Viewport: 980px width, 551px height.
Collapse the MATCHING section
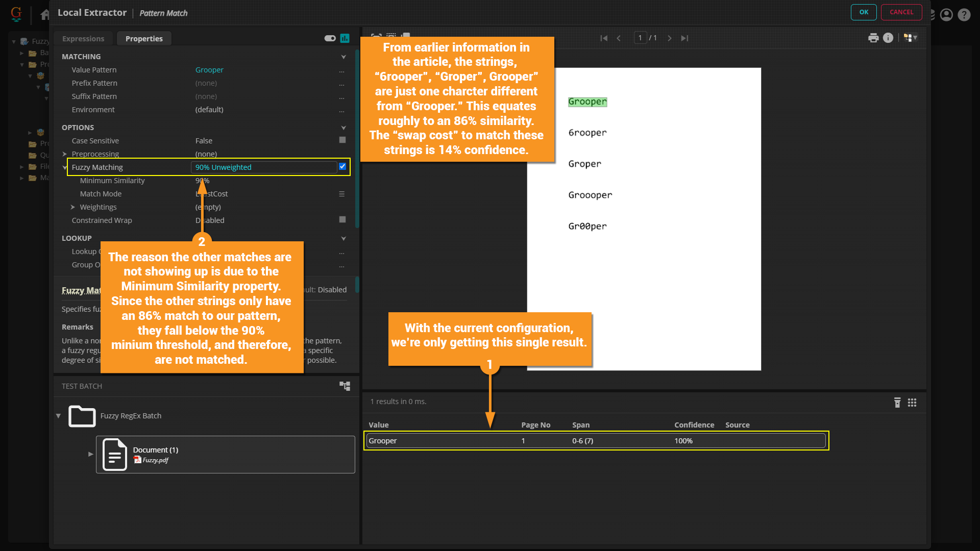(x=344, y=57)
